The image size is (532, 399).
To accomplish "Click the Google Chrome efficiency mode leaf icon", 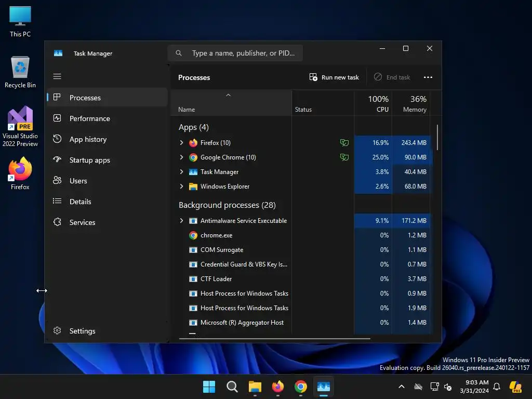I will point(344,157).
